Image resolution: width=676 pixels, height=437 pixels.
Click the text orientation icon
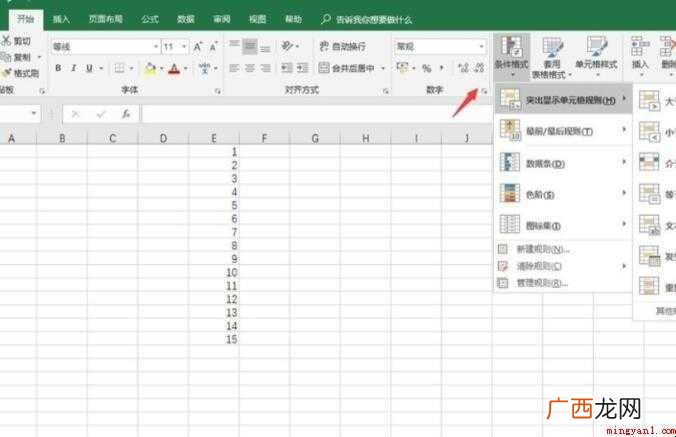point(288,46)
